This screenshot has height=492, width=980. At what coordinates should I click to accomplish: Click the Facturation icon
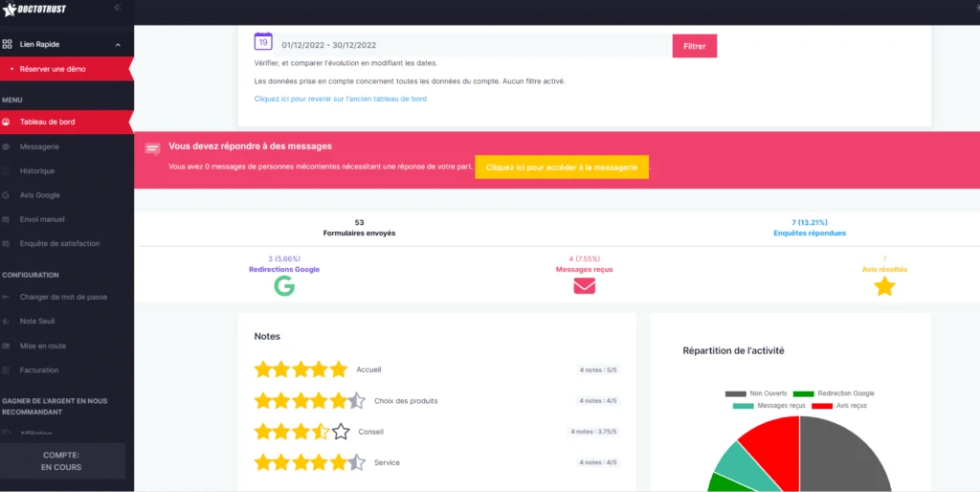coord(7,370)
